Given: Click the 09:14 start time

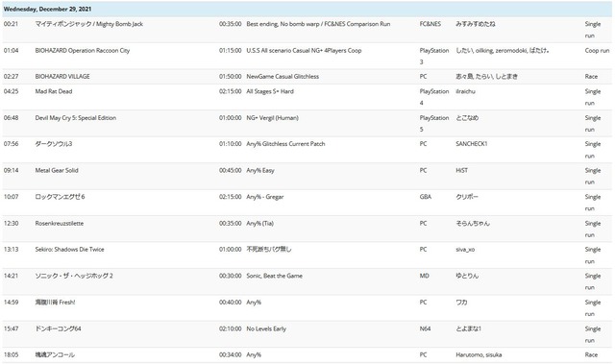Looking at the screenshot, I should coord(11,170).
